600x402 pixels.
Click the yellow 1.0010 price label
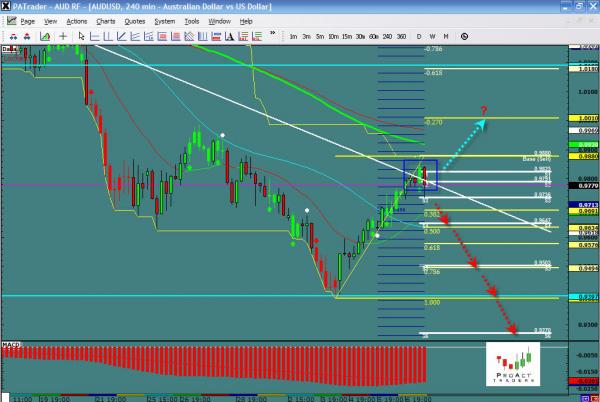(x=584, y=118)
